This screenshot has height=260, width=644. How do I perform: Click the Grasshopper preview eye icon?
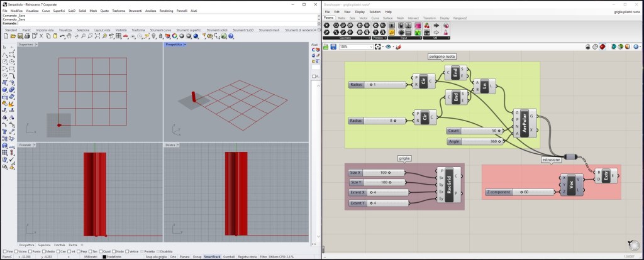388,46
